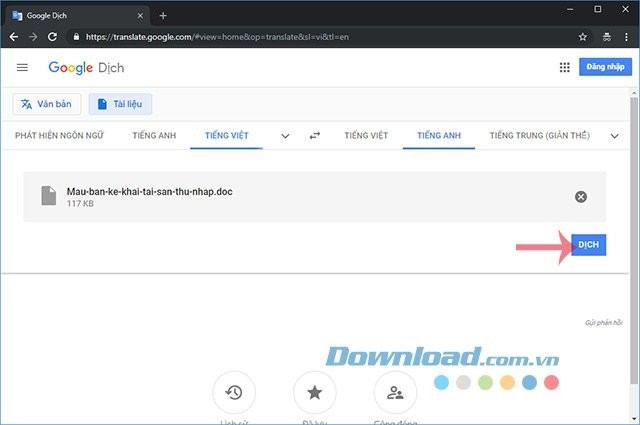Click the incognito icon in browser toolbar

(607, 37)
